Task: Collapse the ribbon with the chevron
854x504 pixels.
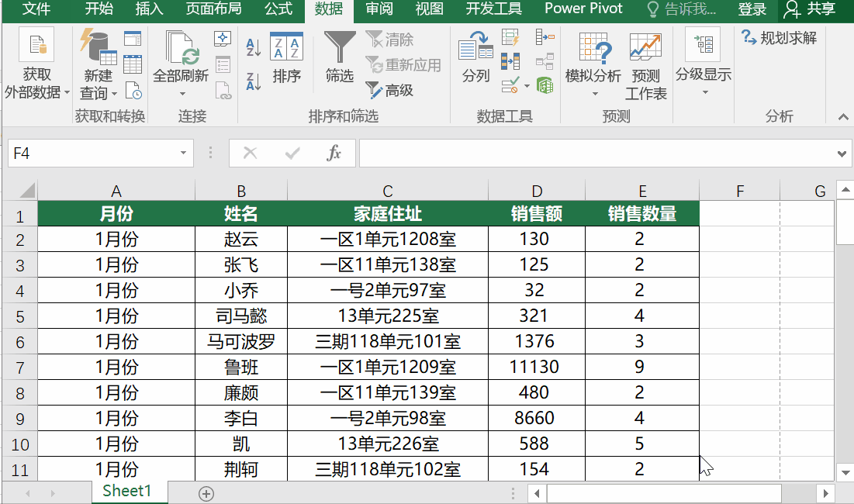Action: [x=842, y=118]
